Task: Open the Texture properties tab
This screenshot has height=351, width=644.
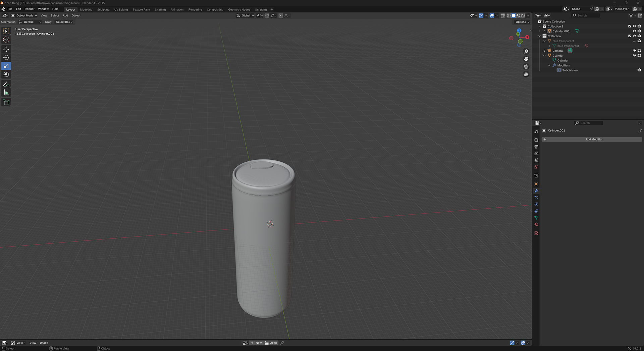Action: (x=536, y=233)
